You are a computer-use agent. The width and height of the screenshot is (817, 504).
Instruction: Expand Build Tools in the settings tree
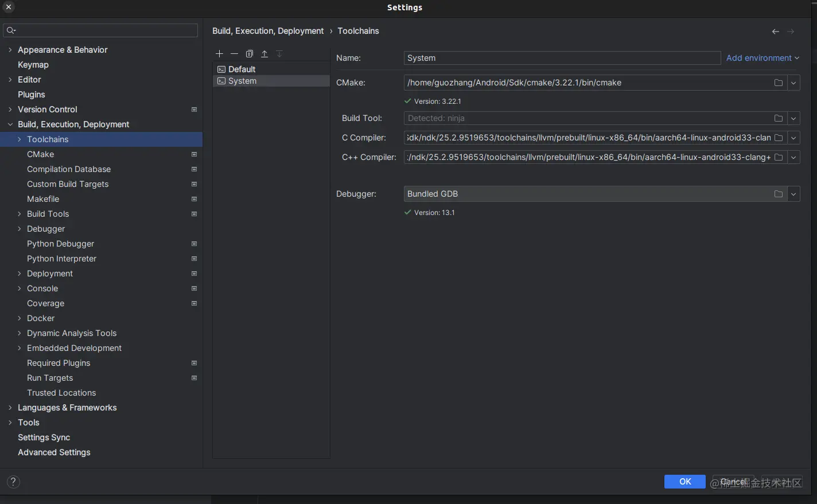[19, 214]
